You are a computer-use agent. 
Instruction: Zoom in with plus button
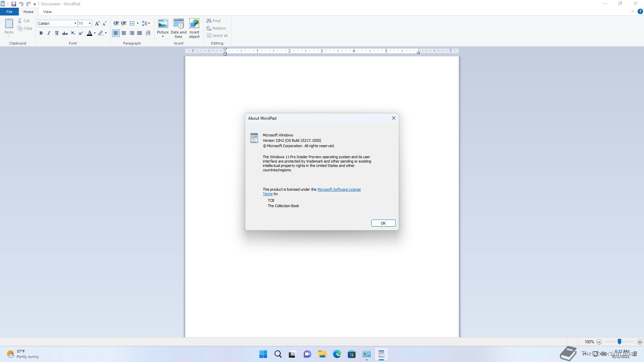click(640, 342)
